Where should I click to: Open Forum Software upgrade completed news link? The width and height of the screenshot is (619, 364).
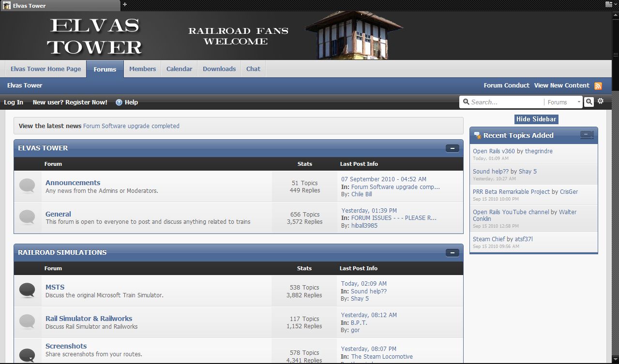tap(131, 126)
